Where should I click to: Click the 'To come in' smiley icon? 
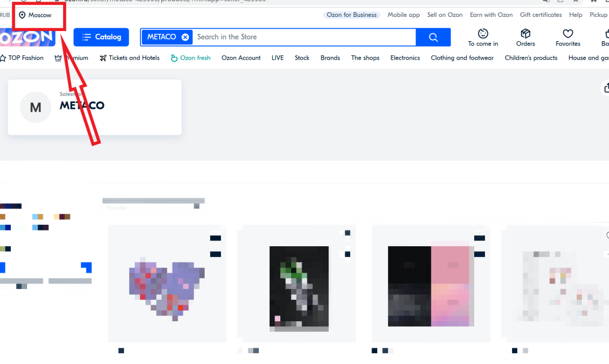tap(483, 34)
